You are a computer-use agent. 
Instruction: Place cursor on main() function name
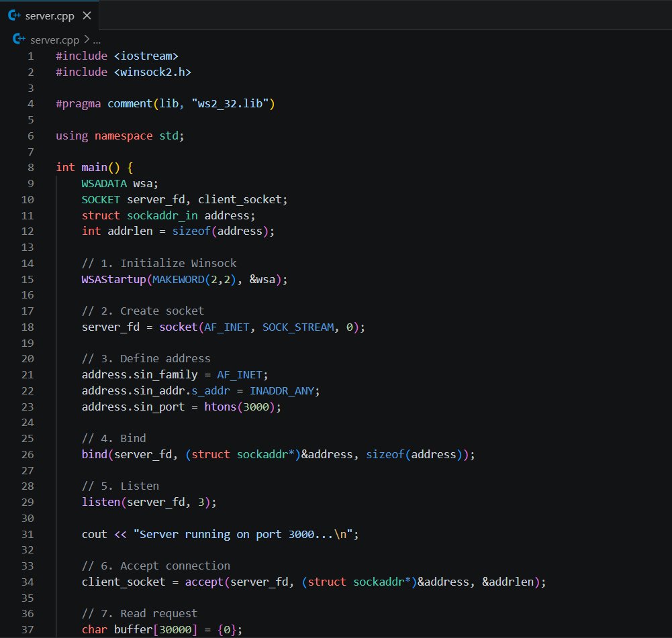94,168
